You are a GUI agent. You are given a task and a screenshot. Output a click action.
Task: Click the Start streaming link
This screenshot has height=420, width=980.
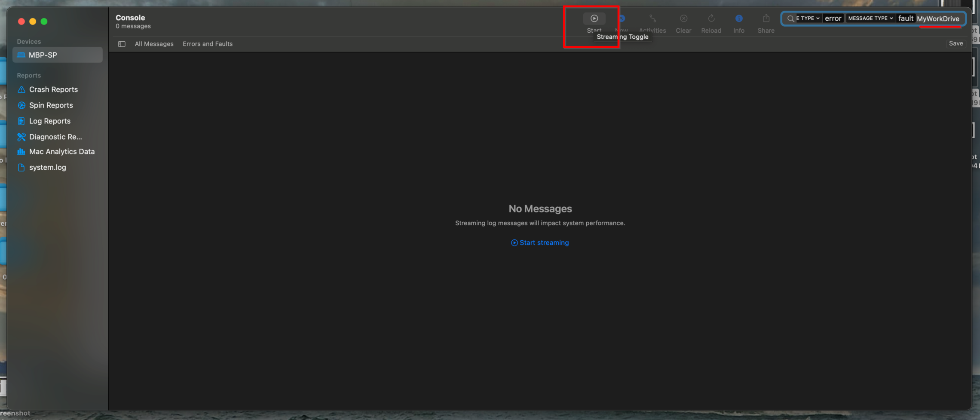click(x=540, y=243)
